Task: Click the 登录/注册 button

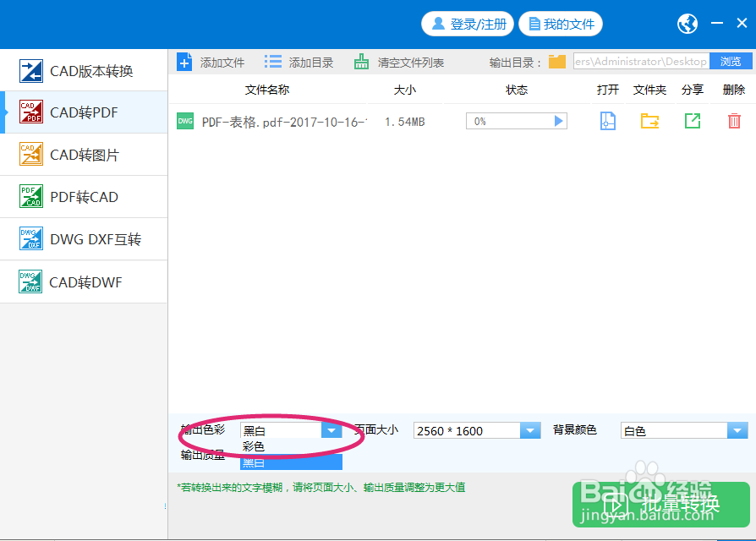Action: pos(468,24)
